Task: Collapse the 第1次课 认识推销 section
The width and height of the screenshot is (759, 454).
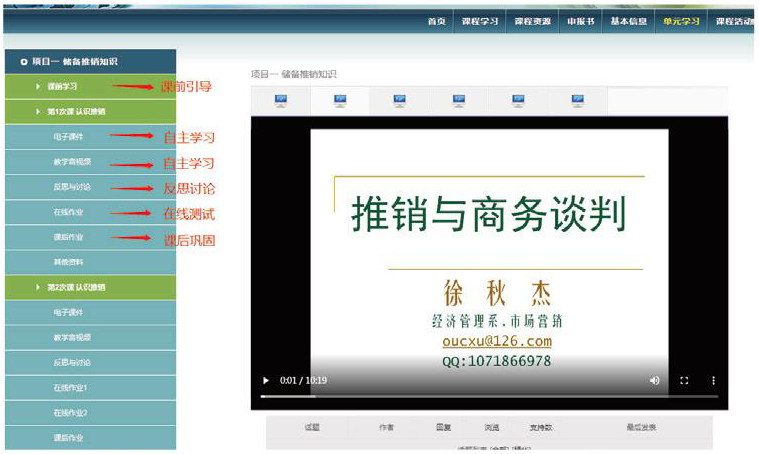Action: pyautogui.click(x=75, y=111)
